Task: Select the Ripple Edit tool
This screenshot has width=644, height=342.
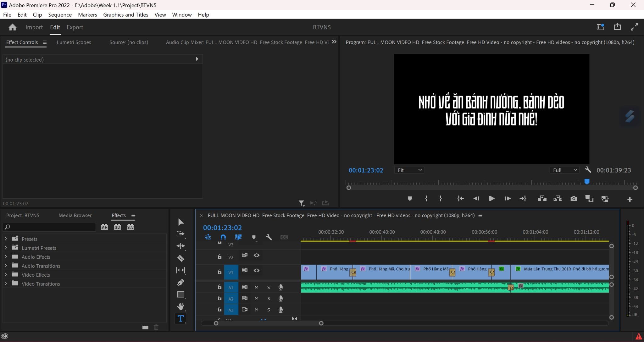Action: coord(180,246)
